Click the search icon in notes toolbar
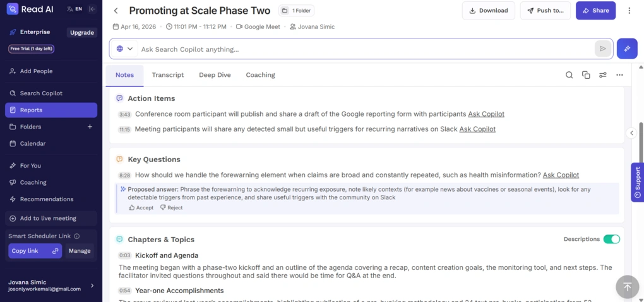The height and width of the screenshot is (302, 644). 569,75
